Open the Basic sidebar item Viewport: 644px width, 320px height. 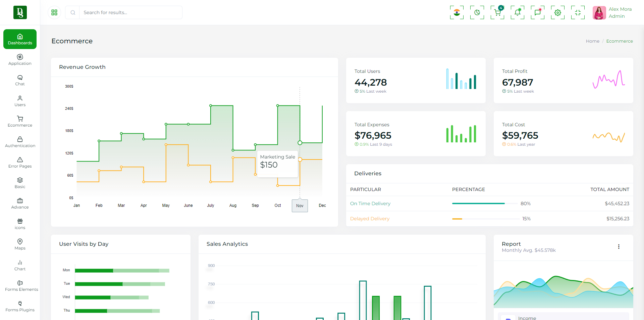click(x=20, y=183)
